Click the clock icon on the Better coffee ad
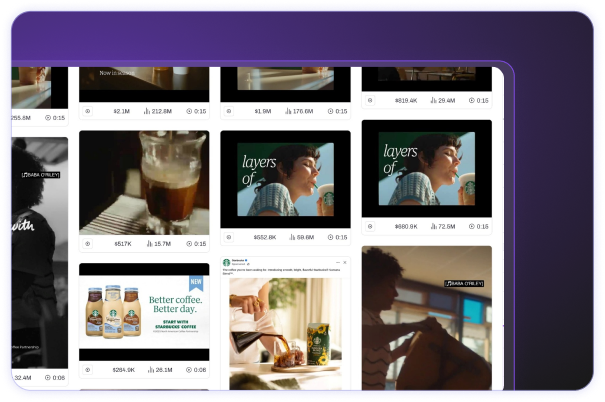Image resolution: width=605 pixels, height=402 pixels. coord(189,369)
